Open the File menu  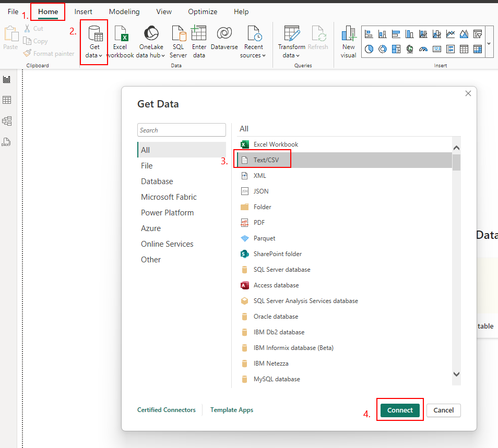(13, 12)
